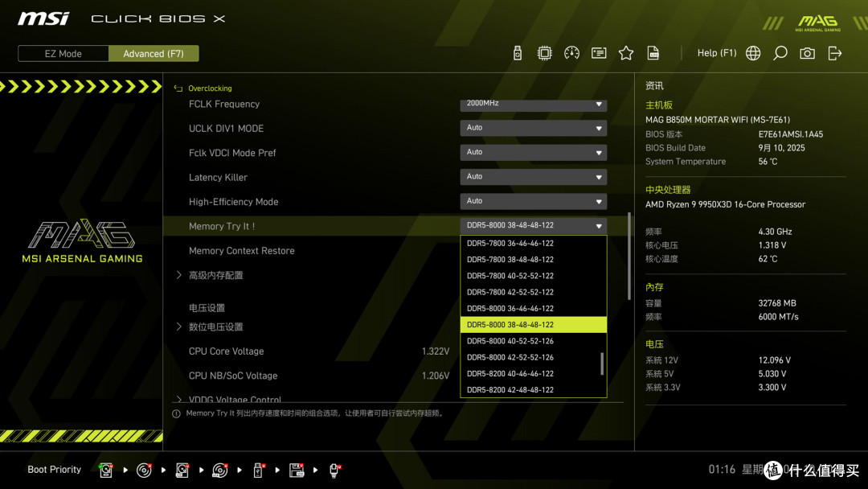Screen dimensions: 868x489
Task: Click the memory speed 6000 MT/s value
Action: coord(778,317)
